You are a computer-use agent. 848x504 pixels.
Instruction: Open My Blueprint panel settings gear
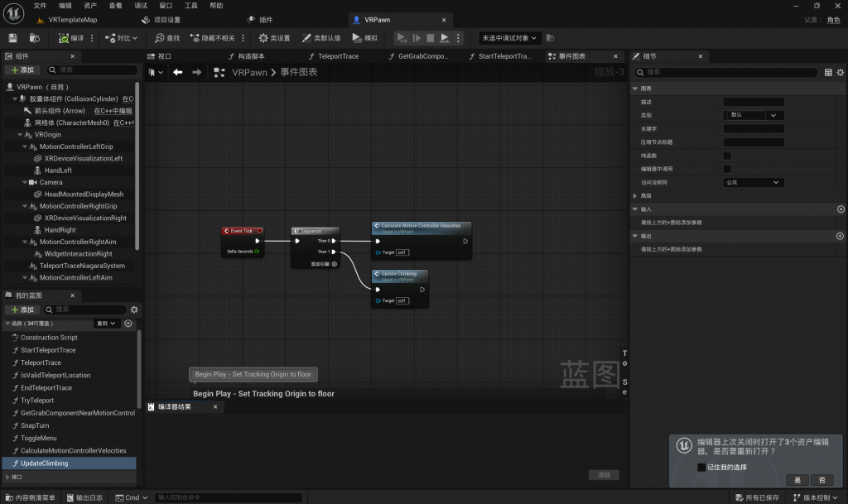pyautogui.click(x=134, y=310)
